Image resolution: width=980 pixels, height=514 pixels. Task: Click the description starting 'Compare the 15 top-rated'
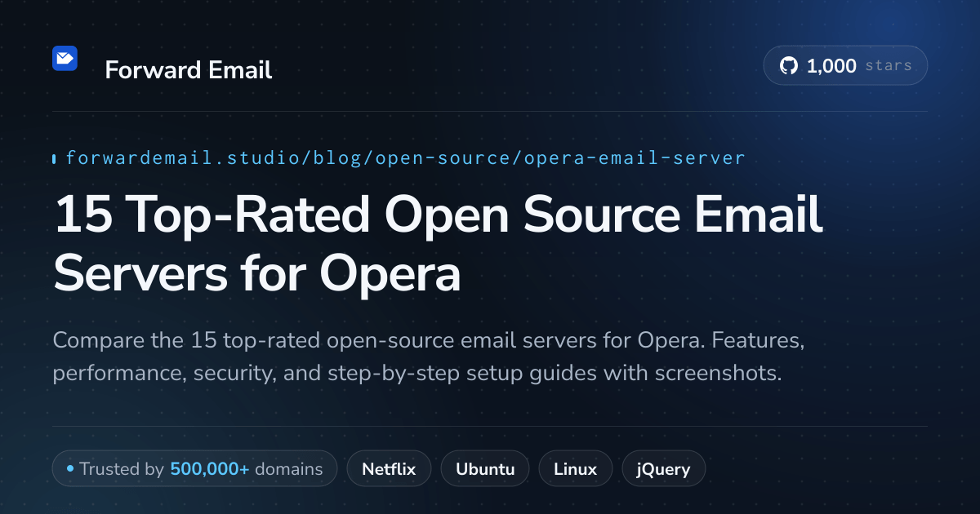point(429,357)
